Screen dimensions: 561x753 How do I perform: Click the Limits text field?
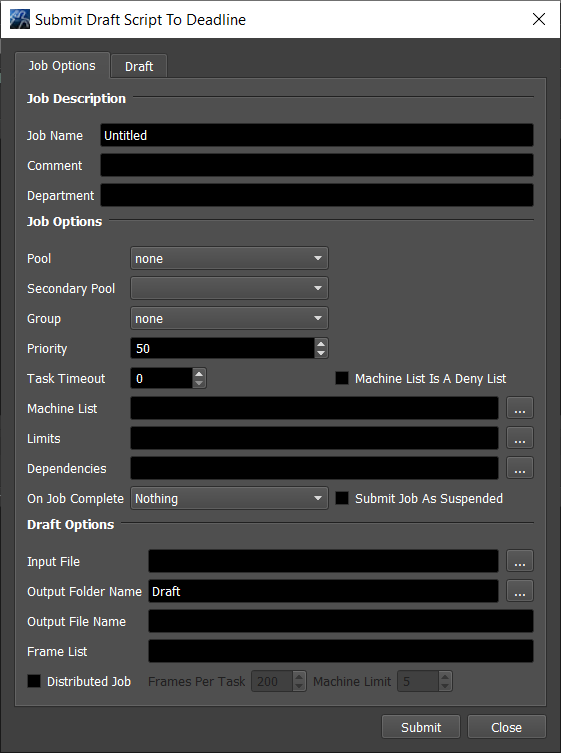click(x=314, y=438)
